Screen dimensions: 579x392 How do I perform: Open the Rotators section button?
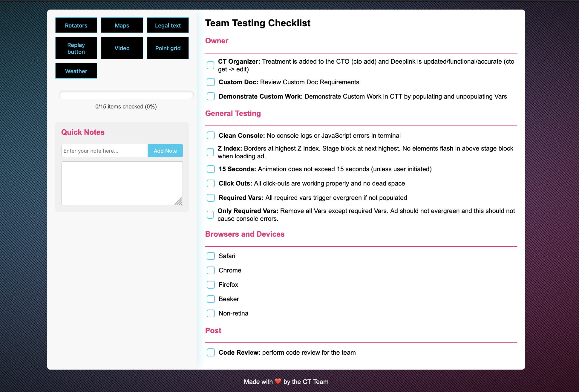coord(76,25)
